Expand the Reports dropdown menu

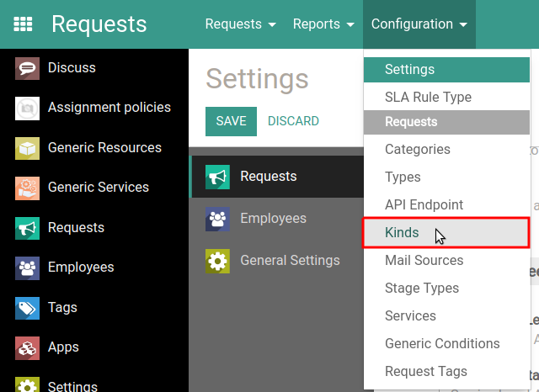tap(323, 24)
